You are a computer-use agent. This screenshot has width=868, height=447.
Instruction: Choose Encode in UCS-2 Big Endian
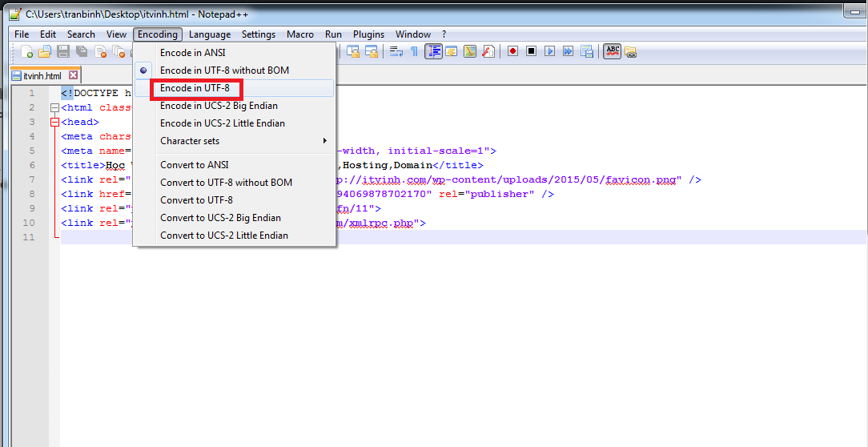pyautogui.click(x=234, y=106)
